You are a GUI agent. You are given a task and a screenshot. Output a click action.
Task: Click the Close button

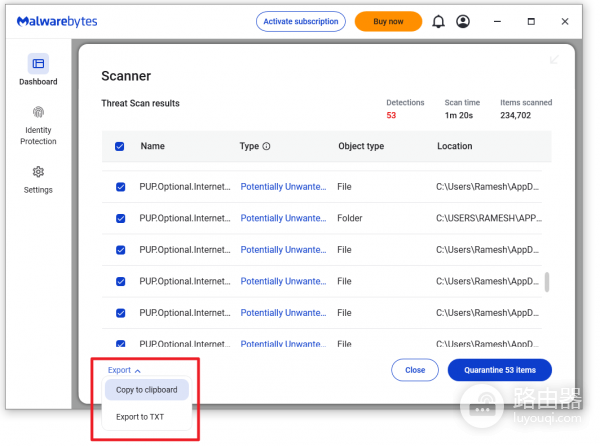415,370
